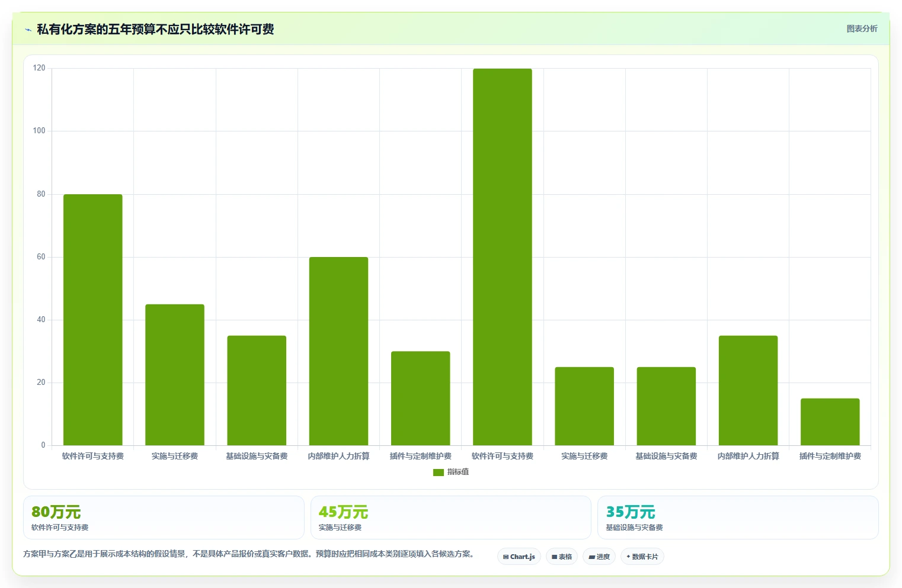
Task: Open the 80万元 软件许可与支持费 data card
Action: tap(164, 518)
